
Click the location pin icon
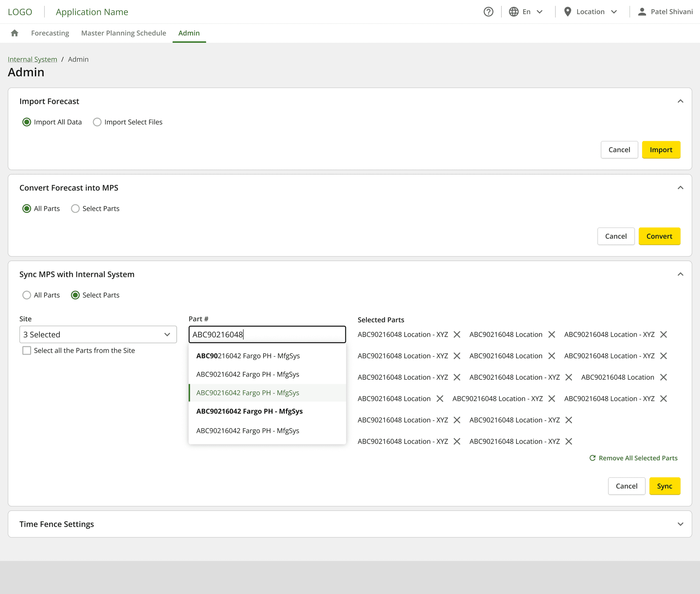567,12
